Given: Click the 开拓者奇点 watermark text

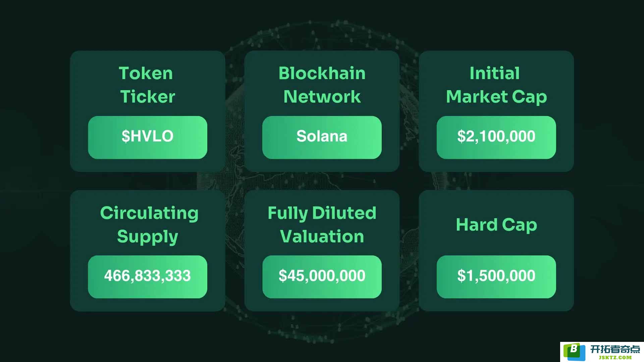Looking at the screenshot, I should pos(615,349).
